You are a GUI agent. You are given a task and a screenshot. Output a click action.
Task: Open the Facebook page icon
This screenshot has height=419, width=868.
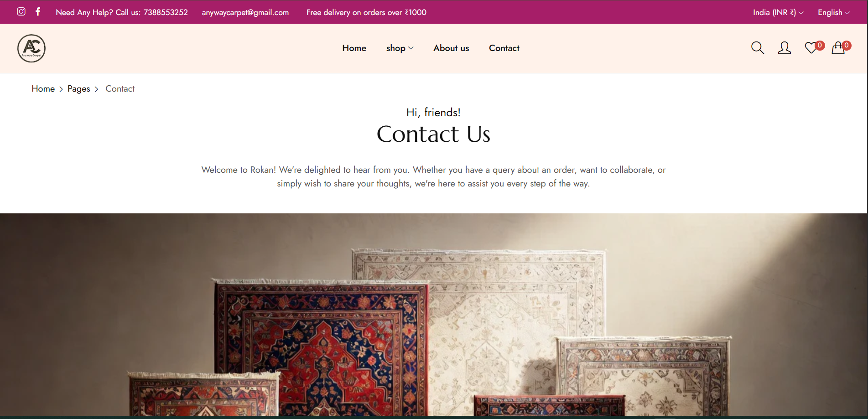(38, 11)
